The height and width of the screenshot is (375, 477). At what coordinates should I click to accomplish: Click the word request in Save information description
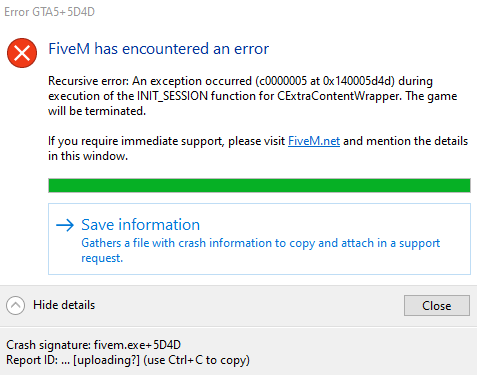coord(102,258)
